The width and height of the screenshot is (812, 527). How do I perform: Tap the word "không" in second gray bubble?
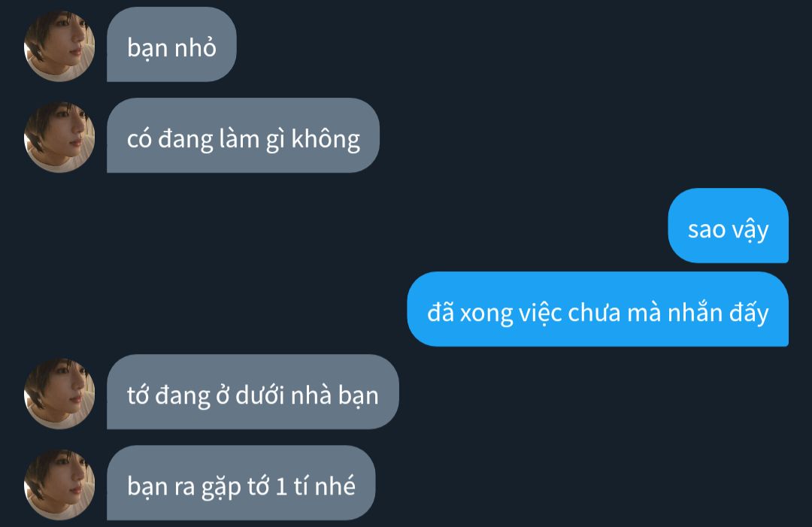pyautogui.click(x=326, y=140)
